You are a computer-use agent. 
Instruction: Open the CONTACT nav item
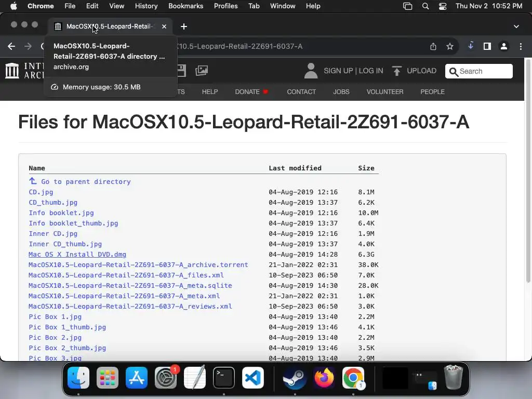tap(301, 91)
